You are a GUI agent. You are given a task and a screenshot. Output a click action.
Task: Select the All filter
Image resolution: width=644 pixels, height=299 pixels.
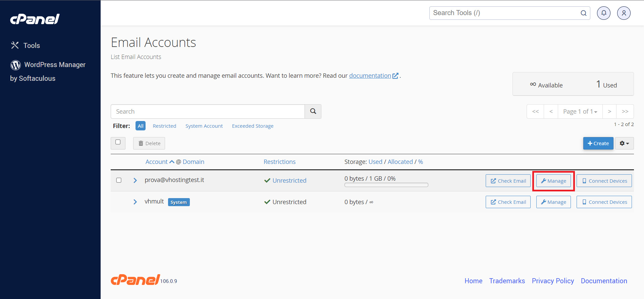point(141,126)
